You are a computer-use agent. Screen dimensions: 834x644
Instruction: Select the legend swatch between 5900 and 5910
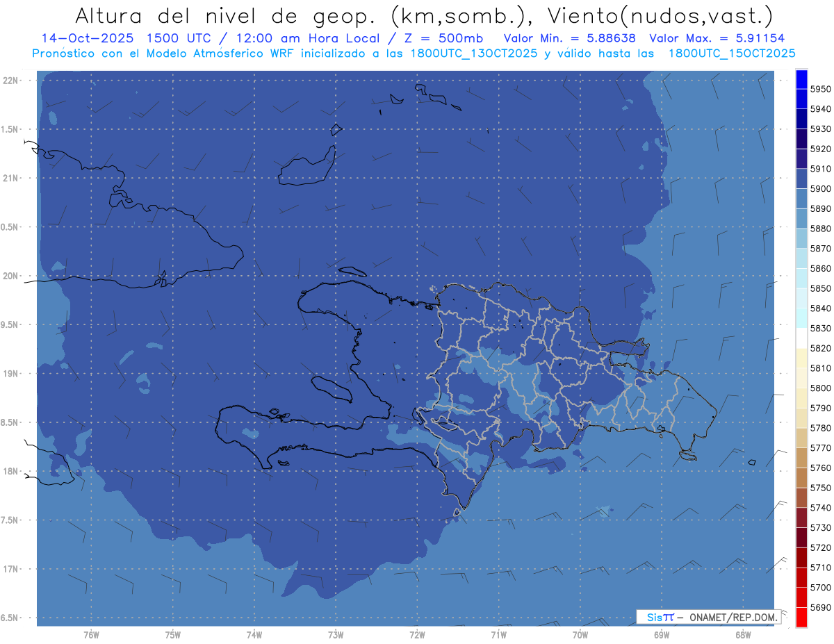pos(801,179)
